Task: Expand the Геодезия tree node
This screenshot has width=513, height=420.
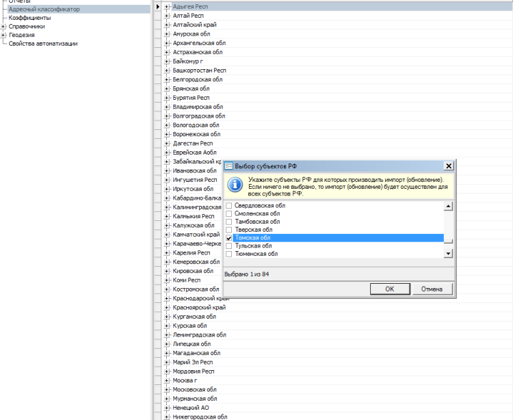Action: (3, 35)
